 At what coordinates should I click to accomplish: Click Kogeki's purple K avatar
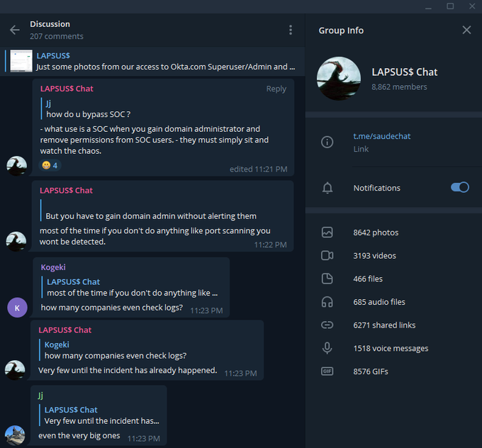17,308
